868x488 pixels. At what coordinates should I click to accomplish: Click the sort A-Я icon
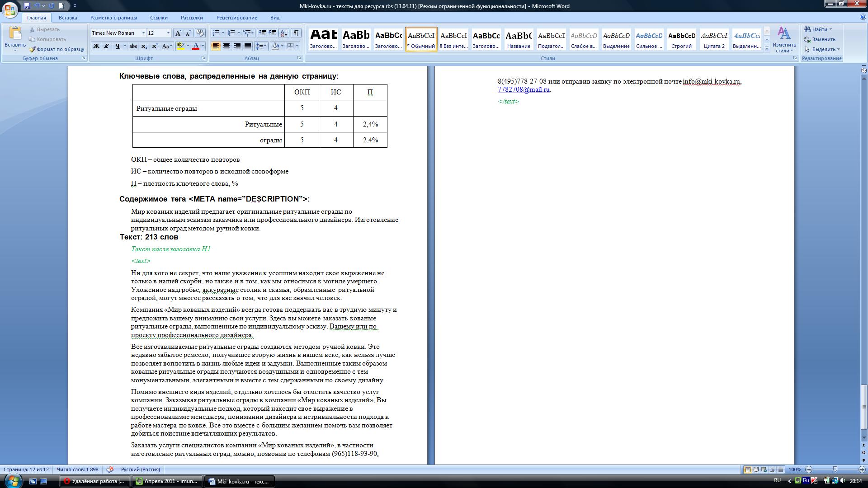pos(284,33)
